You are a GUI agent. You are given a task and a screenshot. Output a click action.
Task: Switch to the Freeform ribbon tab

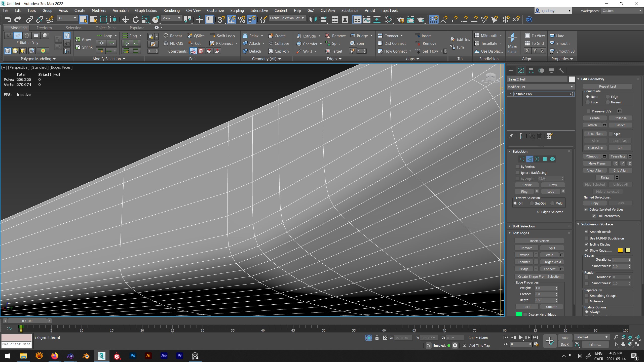pos(44,27)
